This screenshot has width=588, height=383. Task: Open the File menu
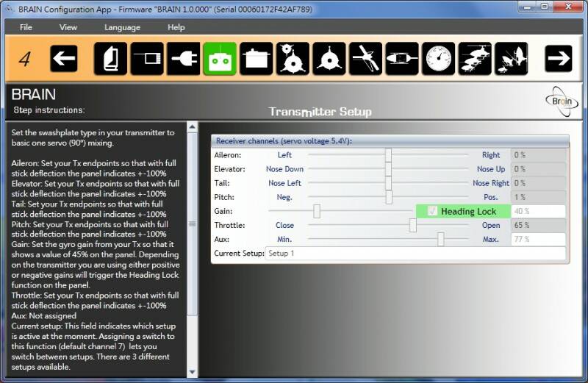[x=26, y=27]
